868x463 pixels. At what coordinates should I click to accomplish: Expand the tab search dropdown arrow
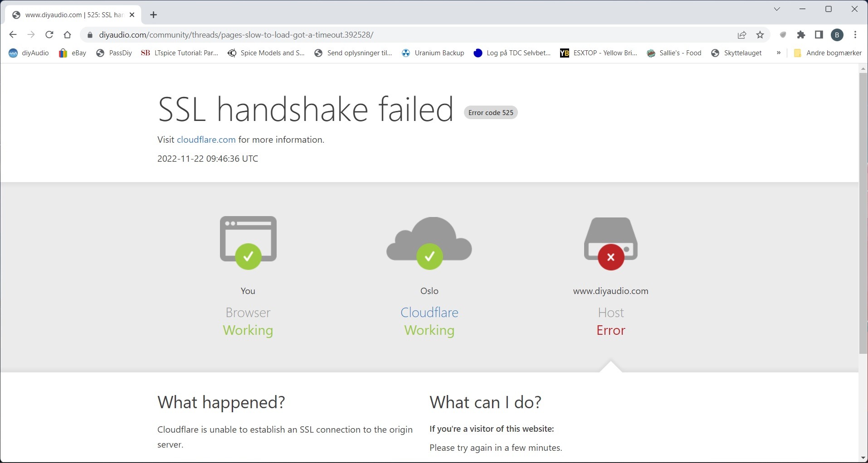[777, 9]
